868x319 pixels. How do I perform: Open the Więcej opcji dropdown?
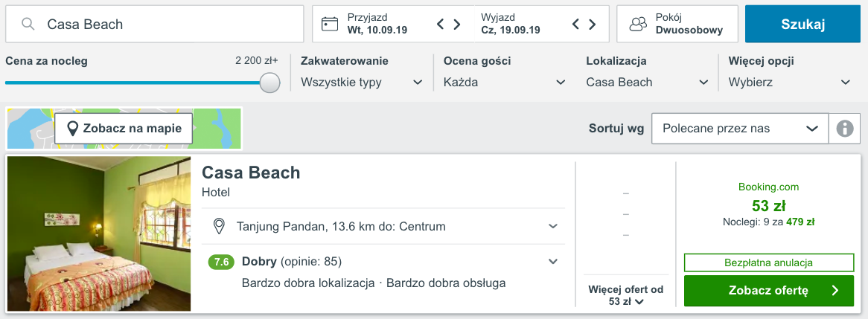789,82
